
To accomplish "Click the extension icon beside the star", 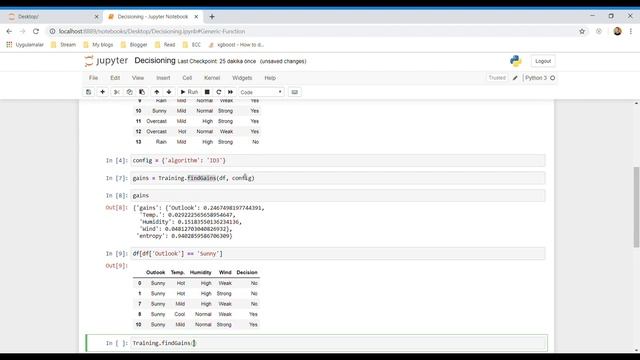I will (x=599, y=31).
